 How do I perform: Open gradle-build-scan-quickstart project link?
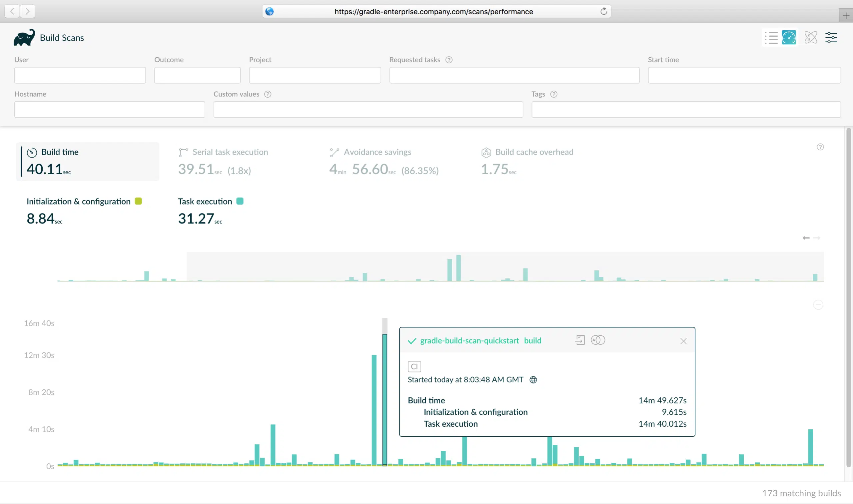coord(469,341)
